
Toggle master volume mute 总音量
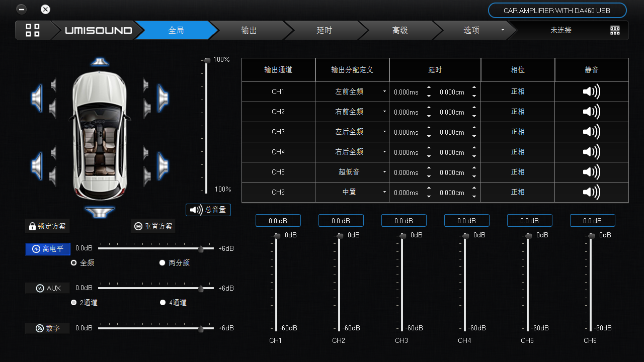(x=208, y=210)
